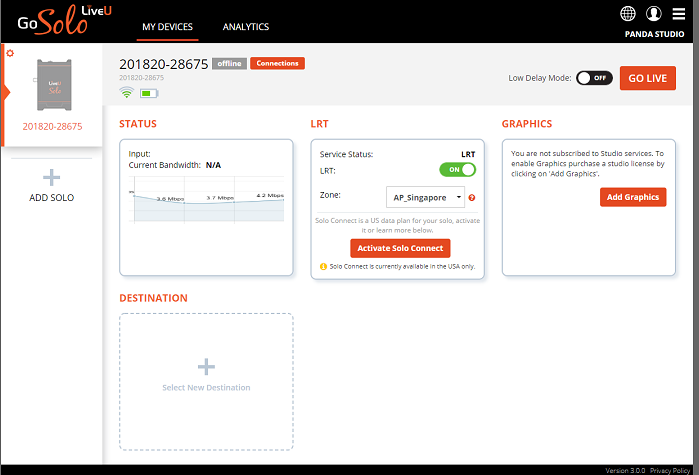Click the GO LIVE button
The width and height of the screenshot is (699, 475).
pyautogui.click(x=648, y=78)
